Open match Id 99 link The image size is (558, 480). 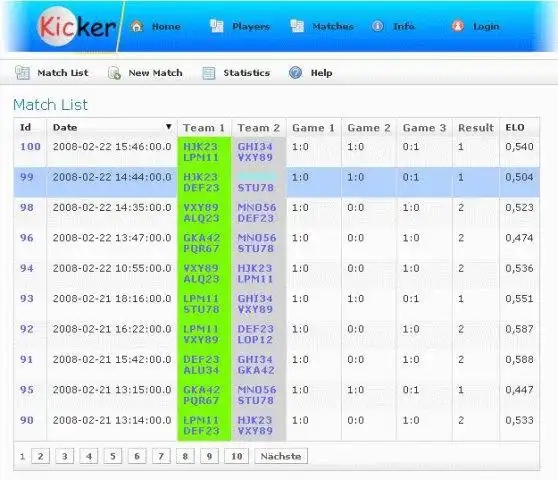27,177
